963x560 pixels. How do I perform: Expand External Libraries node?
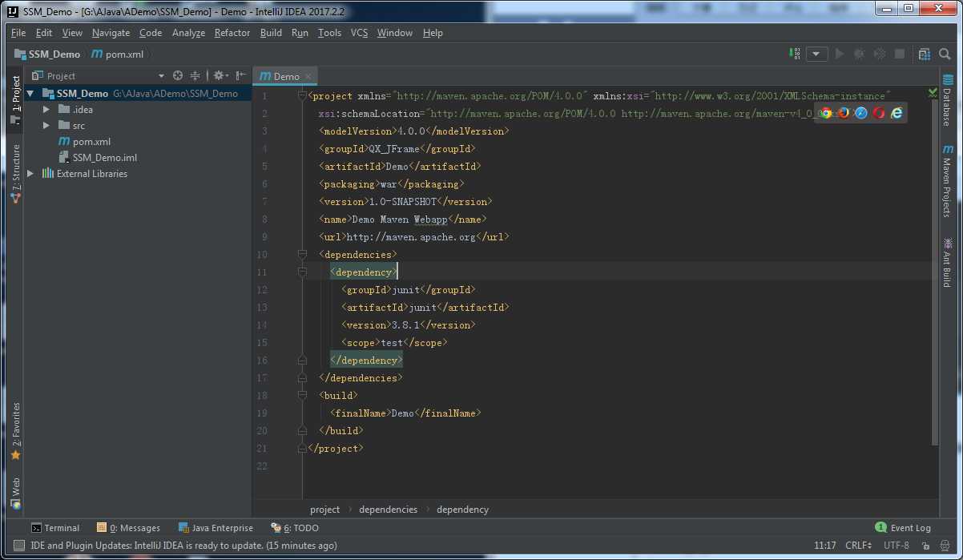coord(30,173)
